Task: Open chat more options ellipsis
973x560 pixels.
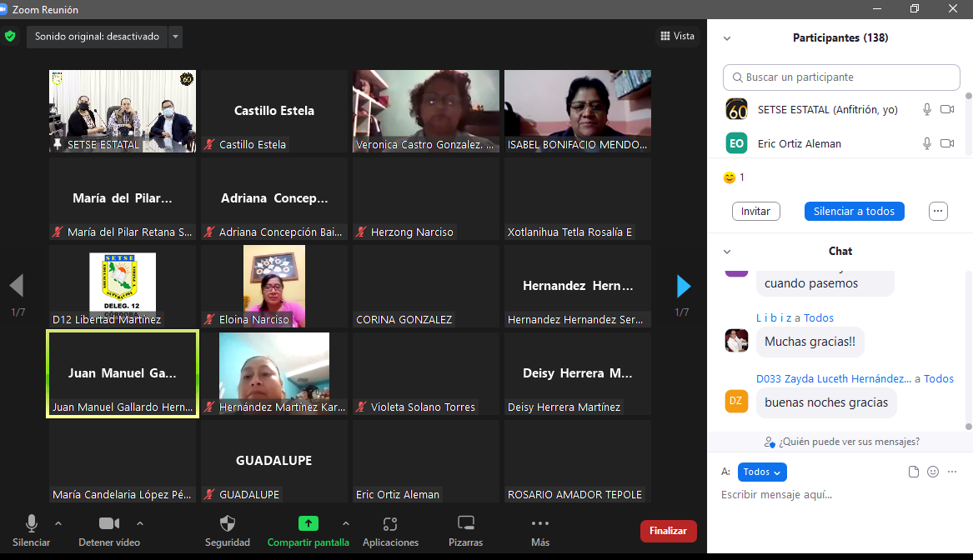Action: [x=952, y=472]
